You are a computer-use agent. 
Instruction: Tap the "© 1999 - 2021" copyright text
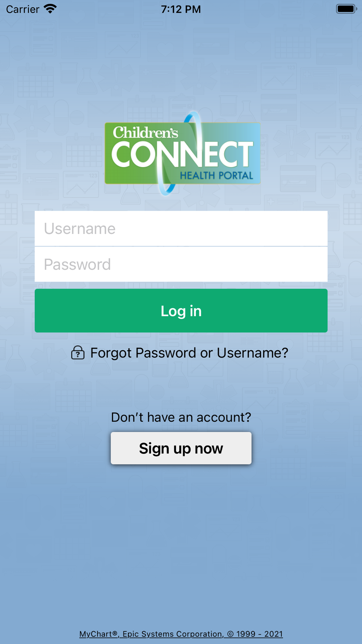(255, 634)
